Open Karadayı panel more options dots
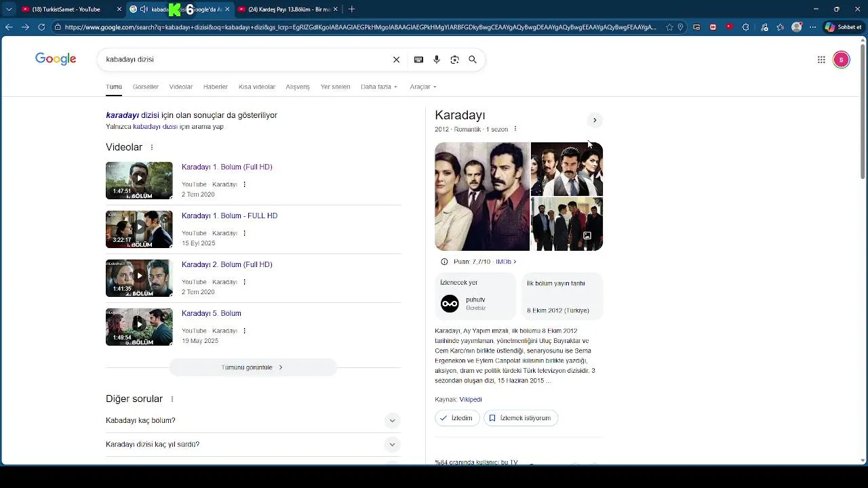868x488 pixels. [515, 129]
